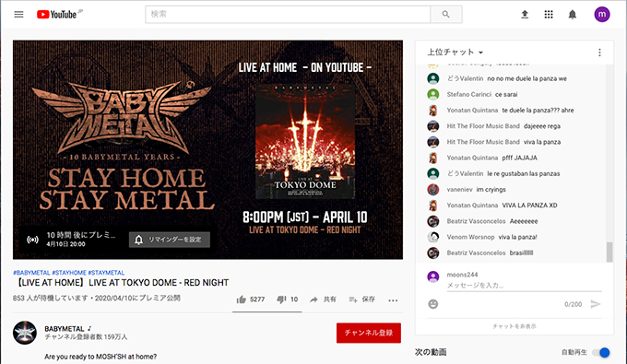Image resolution: width=627 pixels, height=364 pixels.
Task: Open the emoji picker in chat
Action: pyautogui.click(x=433, y=304)
